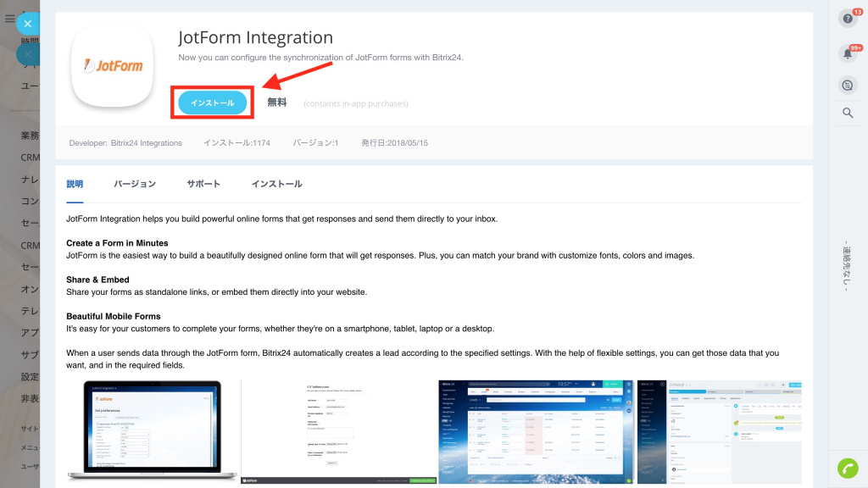Click the JotForm app logo
The height and width of the screenshot is (488, 868).
pyautogui.click(x=113, y=66)
